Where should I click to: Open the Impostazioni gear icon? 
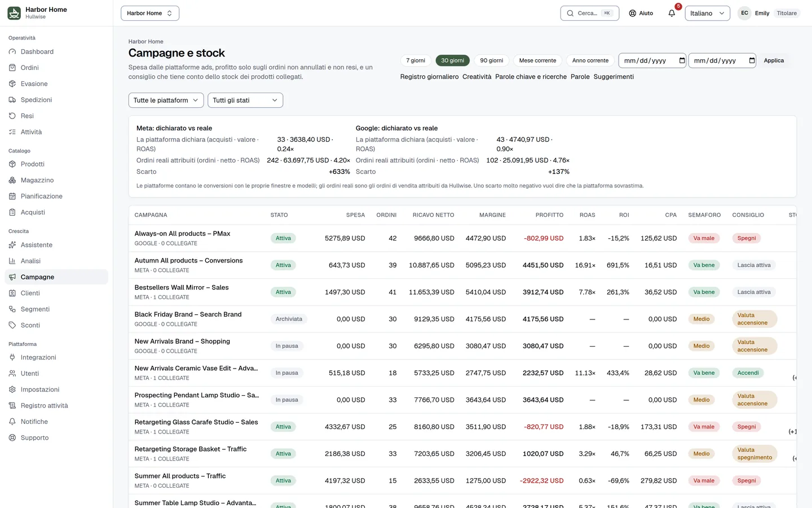12,389
